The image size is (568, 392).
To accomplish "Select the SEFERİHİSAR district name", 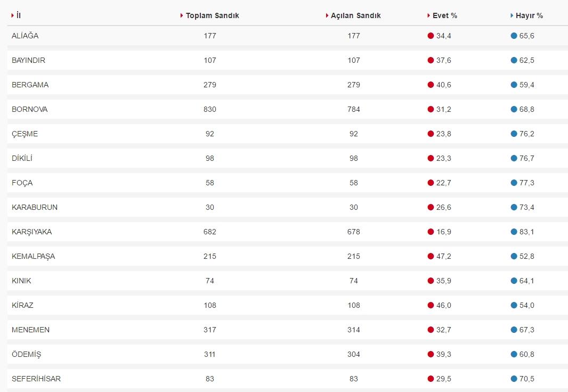I will [36, 379].
